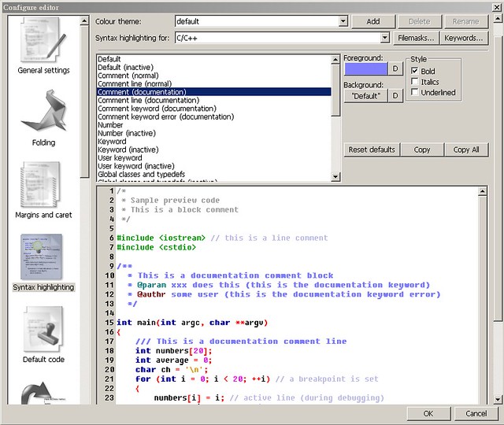Screen dimensions: 504x425
Task: Select "Comment (documentation)" list item
Action: point(213,92)
